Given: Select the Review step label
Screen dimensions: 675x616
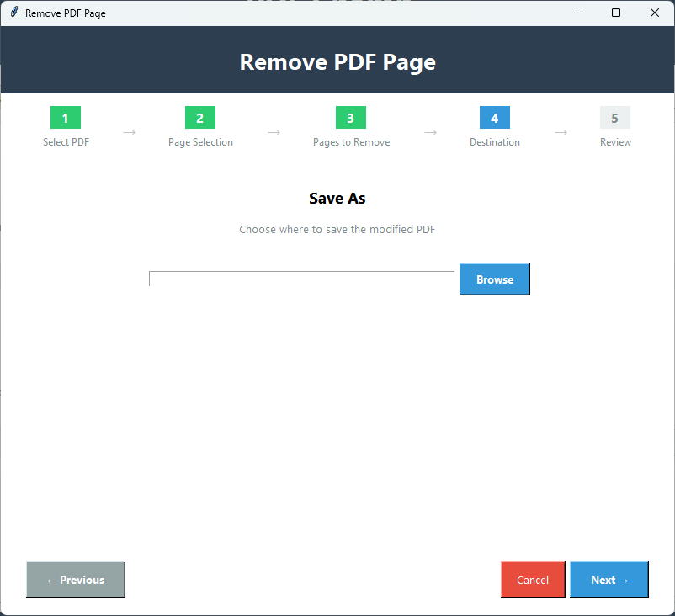Looking at the screenshot, I should click(614, 142).
